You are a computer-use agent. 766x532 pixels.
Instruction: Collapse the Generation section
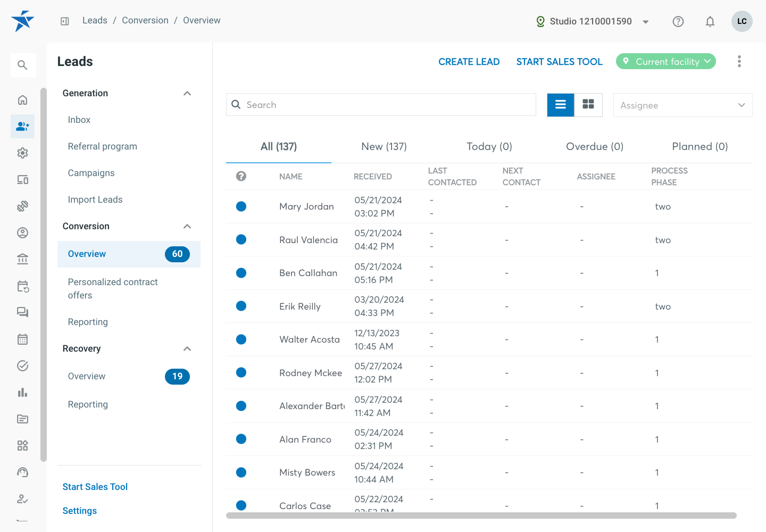pos(187,94)
